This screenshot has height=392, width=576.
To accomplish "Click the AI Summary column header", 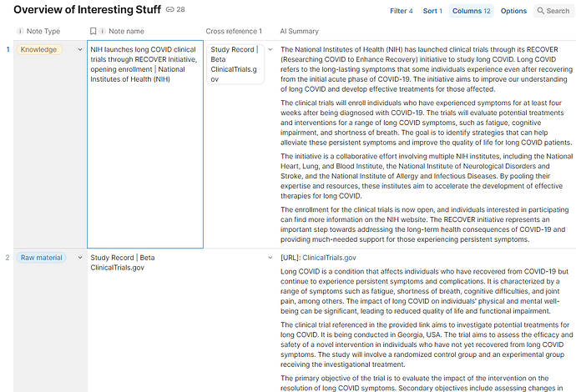I will click(299, 31).
